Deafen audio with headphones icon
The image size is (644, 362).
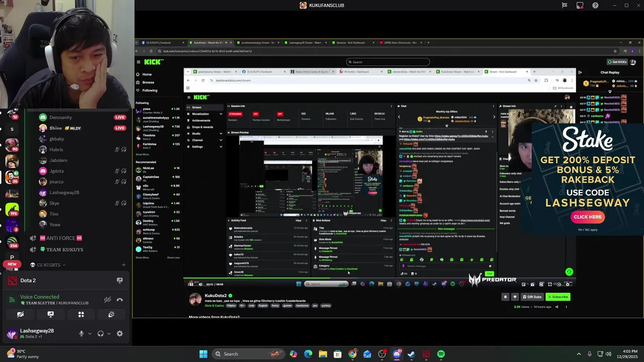(x=101, y=333)
